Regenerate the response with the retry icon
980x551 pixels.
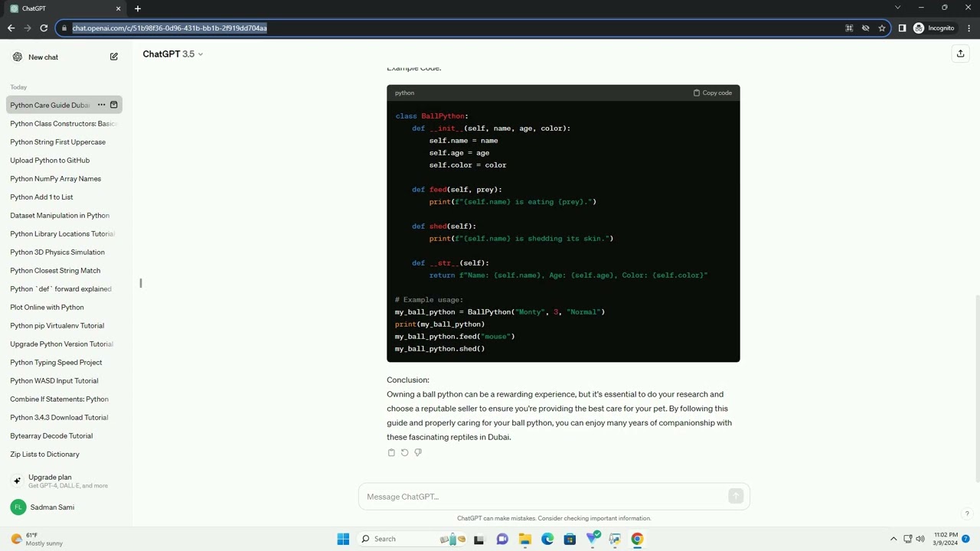click(404, 452)
